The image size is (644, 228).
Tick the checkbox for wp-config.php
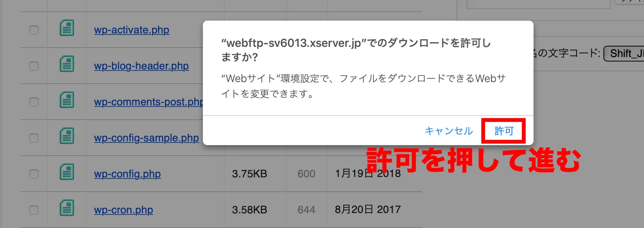[34, 174]
